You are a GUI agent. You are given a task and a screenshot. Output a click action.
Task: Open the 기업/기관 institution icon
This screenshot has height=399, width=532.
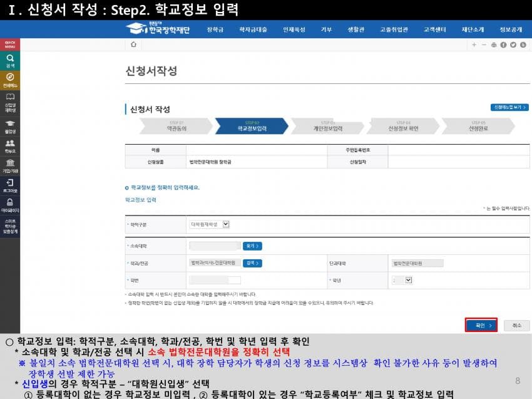[x=10, y=165]
